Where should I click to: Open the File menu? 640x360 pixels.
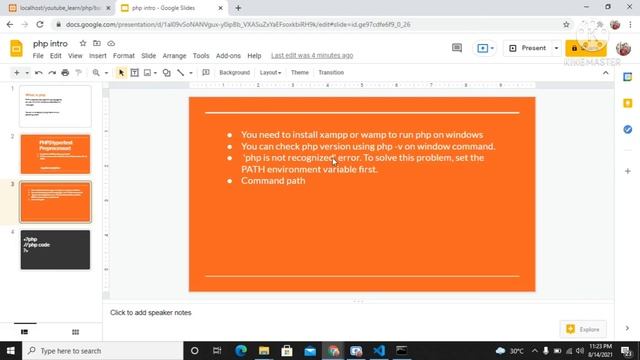pos(38,56)
